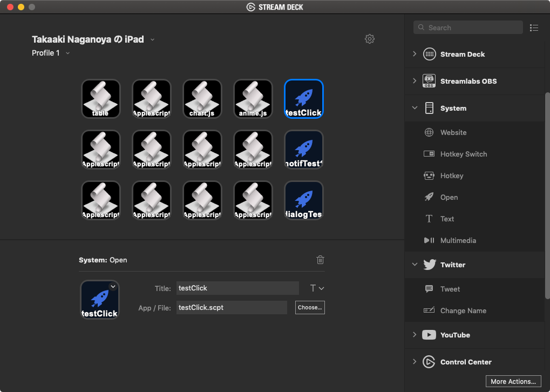The image size is (550, 392).
Task: Open More Actions...
Action: (x=513, y=382)
